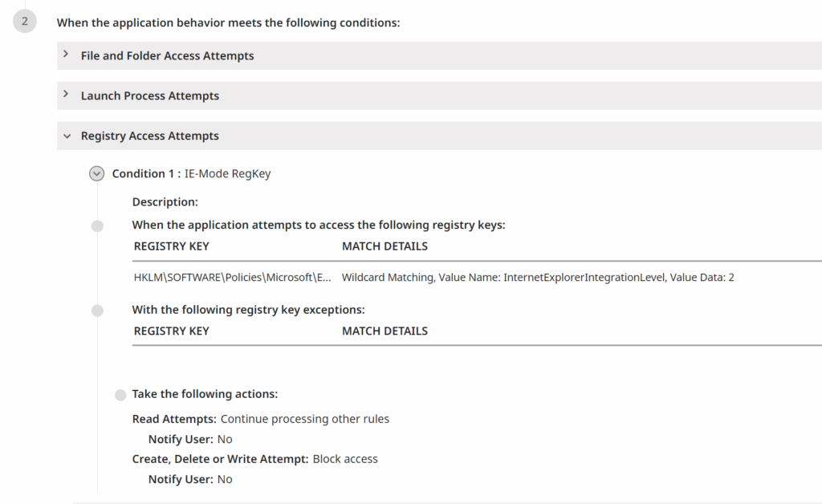Open the IE-Mode RegKey condition name
The height and width of the screenshot is (504, 822).
coord(227,174)
